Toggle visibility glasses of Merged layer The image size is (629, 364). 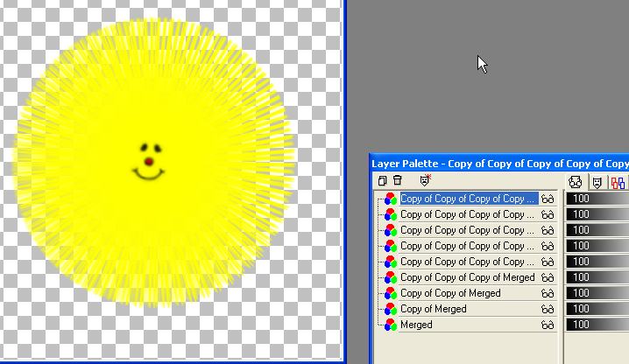[548, 325]
